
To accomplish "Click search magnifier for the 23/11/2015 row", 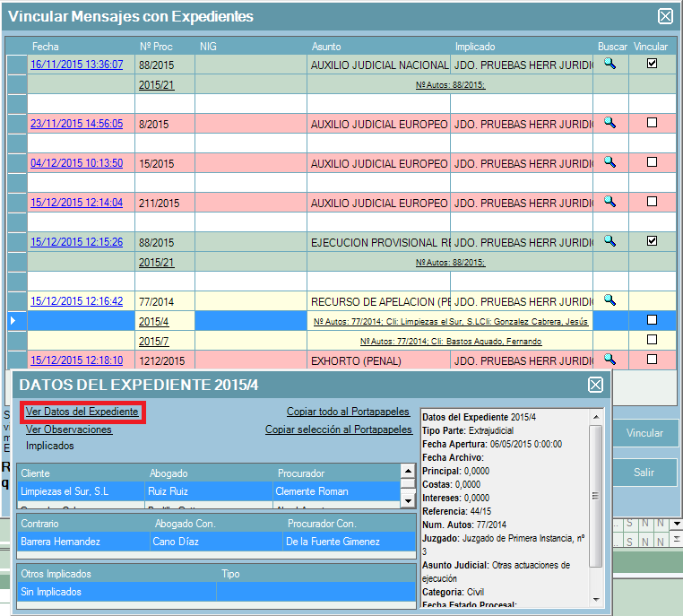I will coord(610,123).
